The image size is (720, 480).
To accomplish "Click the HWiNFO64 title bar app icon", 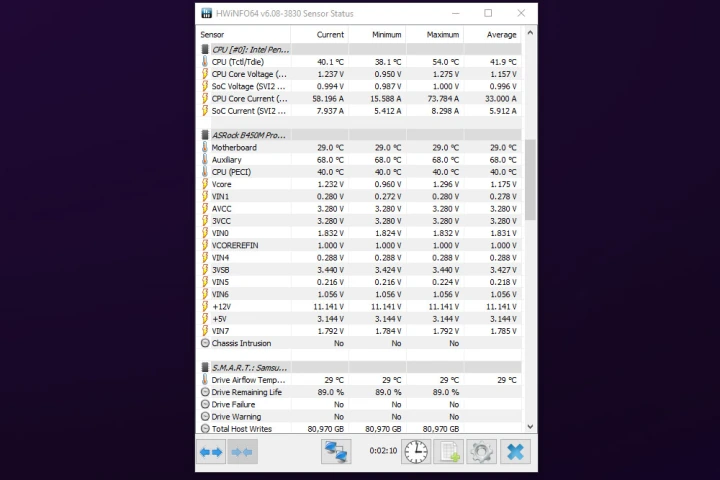I will pos(207,13).
